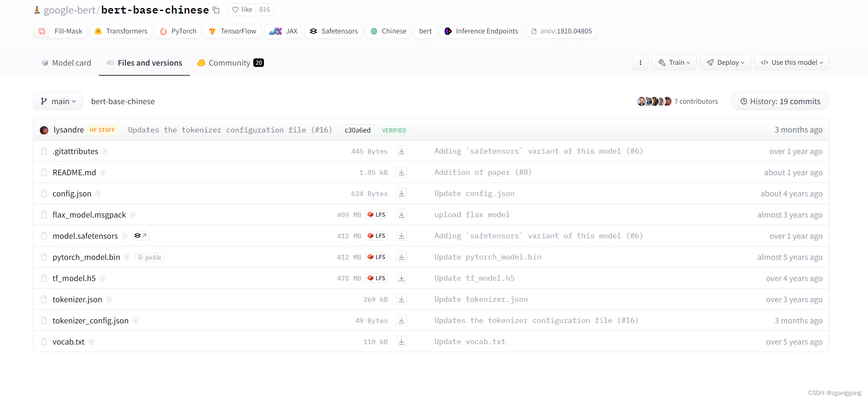Download flax_model.msgpack via its download icon

[x=402, y=215]
